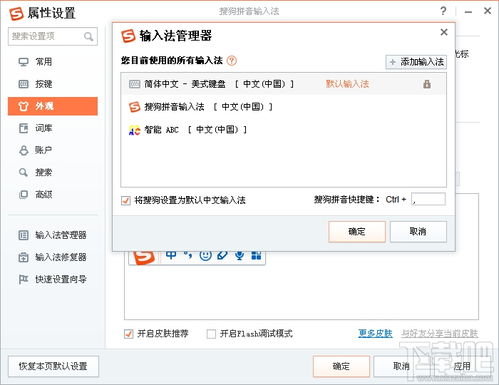Click the book icon beside 词库
Screen dimensions: 499x385
pos(23,128)
